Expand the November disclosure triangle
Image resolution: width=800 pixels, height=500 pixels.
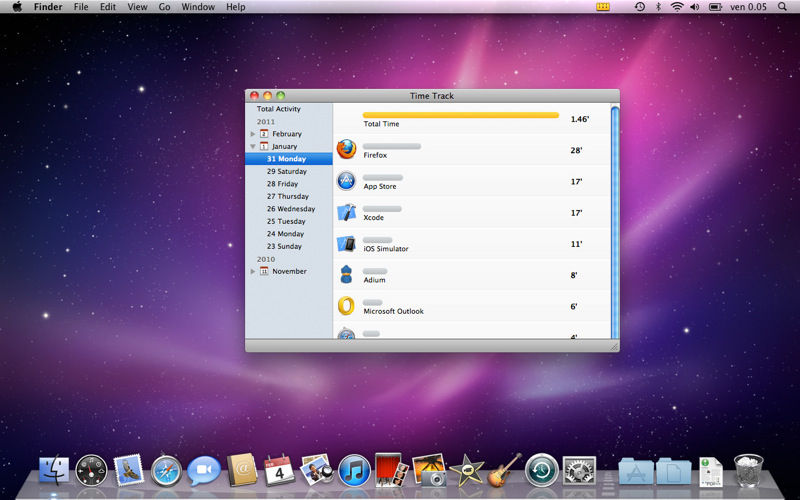point(253,271)
